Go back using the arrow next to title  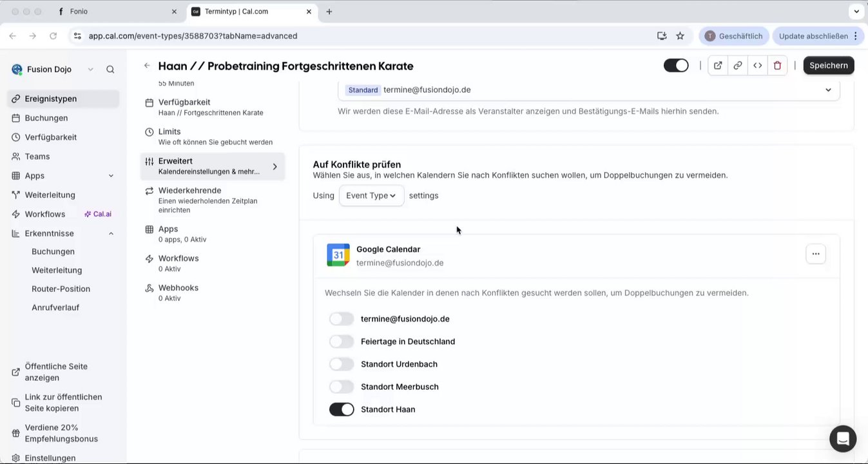(x=147, y=66)
